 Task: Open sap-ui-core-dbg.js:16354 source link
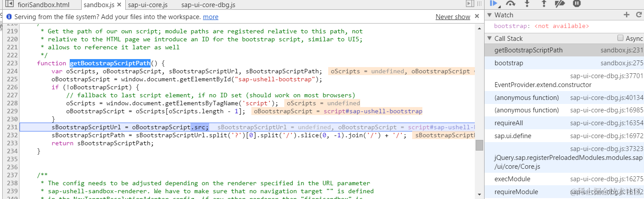tap(607, 123)
